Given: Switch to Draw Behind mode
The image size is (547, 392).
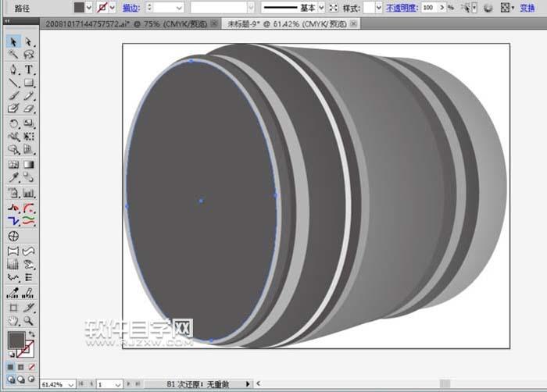Looking at the screenshot, I should point(20,380).
